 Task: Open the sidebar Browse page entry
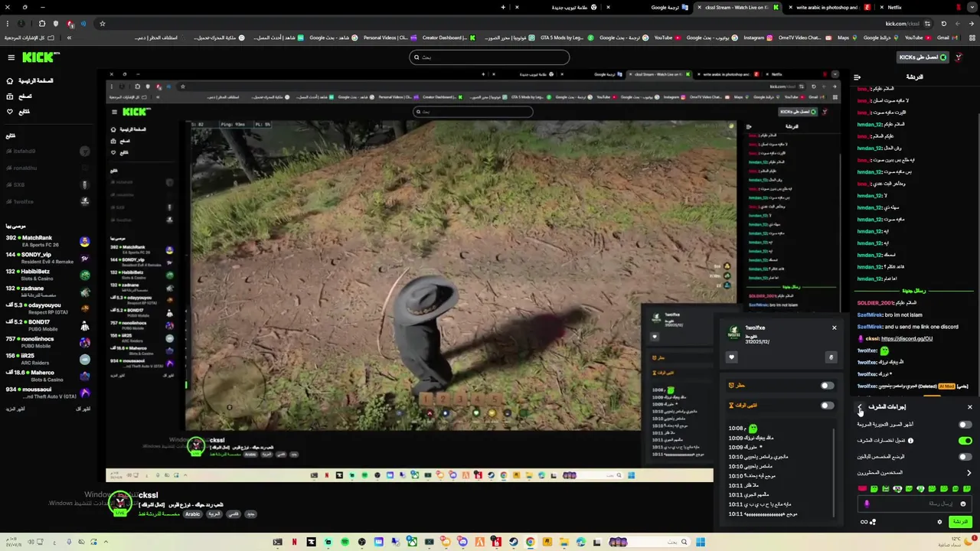(x=20, y=96)
